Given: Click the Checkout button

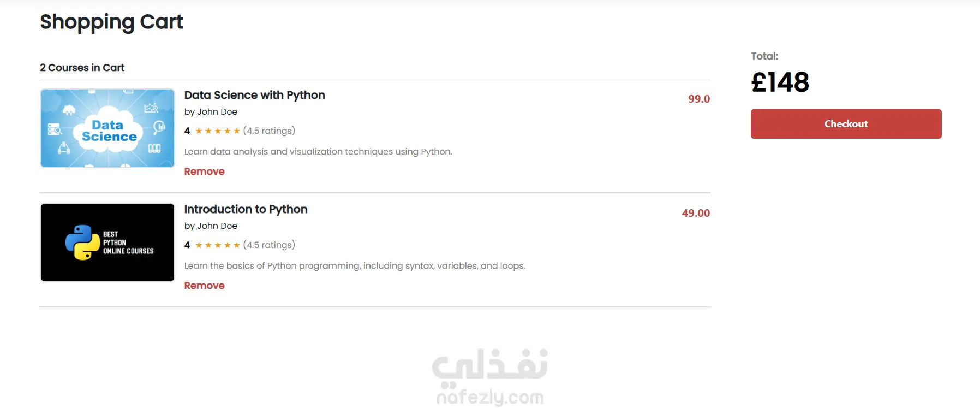Looking at the screenshot, I should (x=846, y=124).
